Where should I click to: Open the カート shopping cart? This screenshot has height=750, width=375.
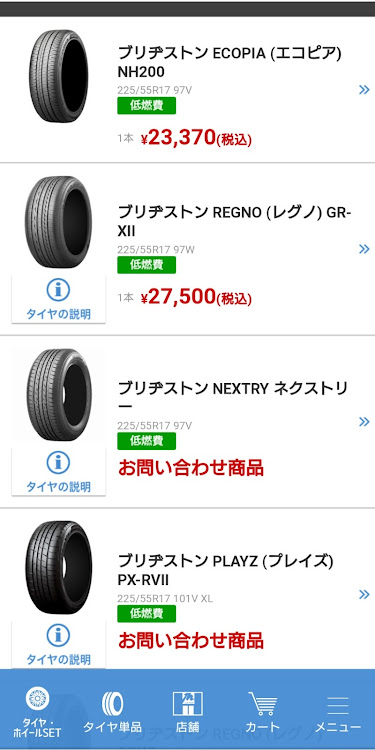263,704
